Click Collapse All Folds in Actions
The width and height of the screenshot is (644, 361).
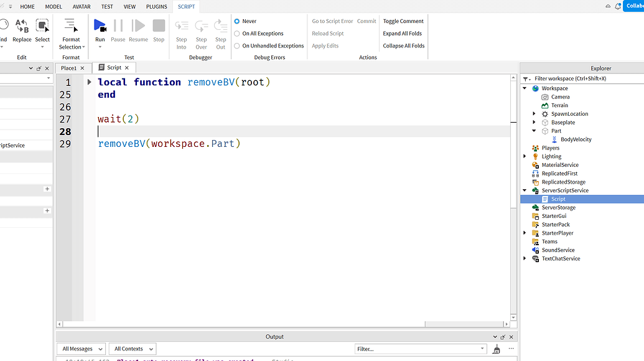403,45
